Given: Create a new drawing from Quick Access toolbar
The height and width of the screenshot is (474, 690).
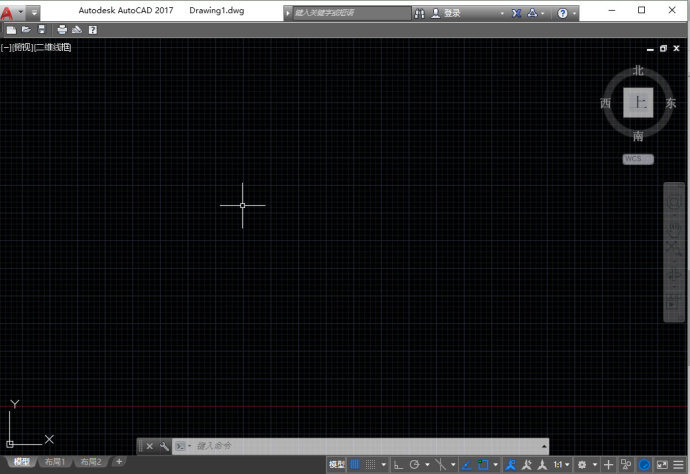Looking at the screenshot, I should click(x=11, y=30).
